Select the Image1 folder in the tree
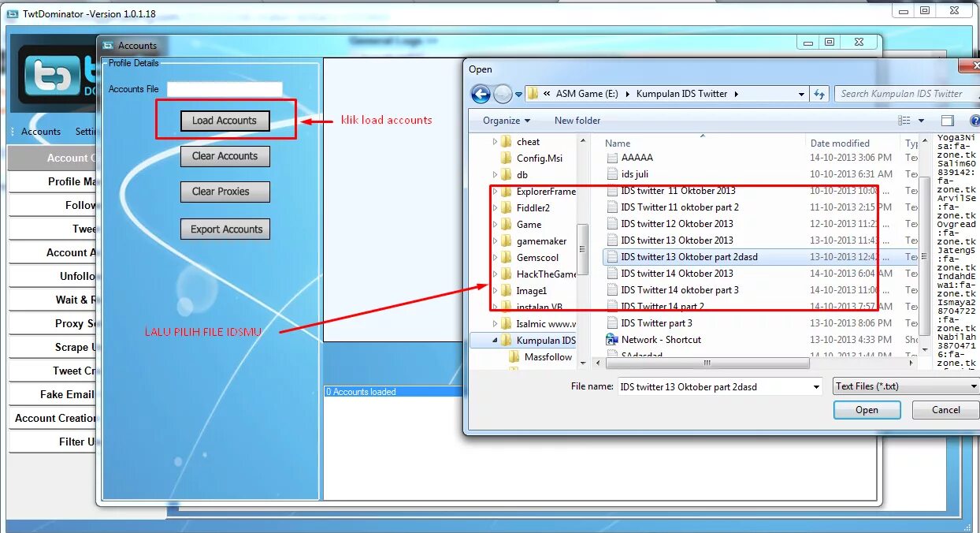Viewport: 980px width, 533px height. click(531, 291)
